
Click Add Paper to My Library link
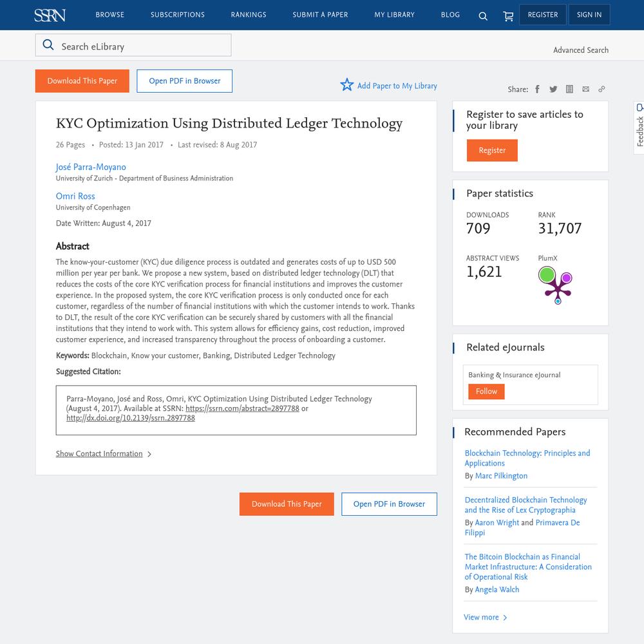click(x=397, y=86)
